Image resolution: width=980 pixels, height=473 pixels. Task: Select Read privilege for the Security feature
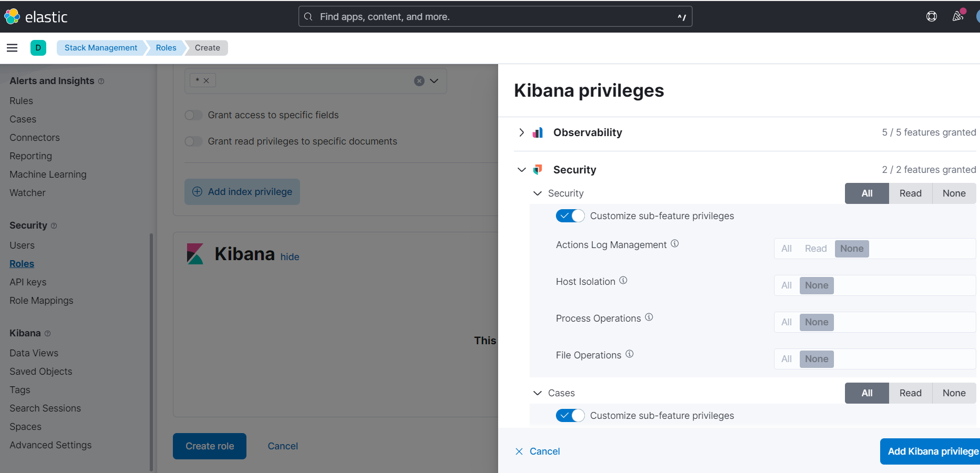[x=910, y=193]
